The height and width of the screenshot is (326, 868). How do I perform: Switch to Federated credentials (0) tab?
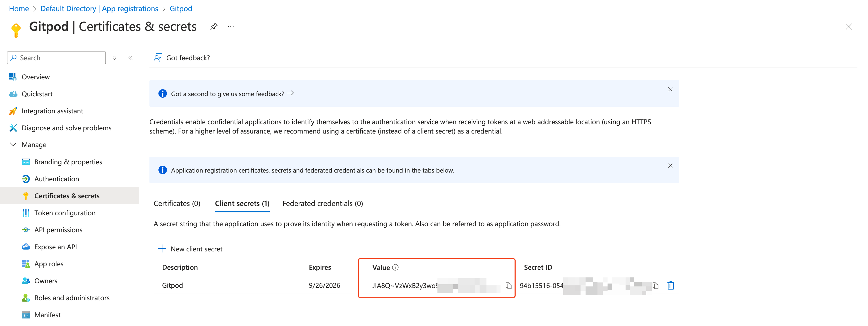(322, 204)
